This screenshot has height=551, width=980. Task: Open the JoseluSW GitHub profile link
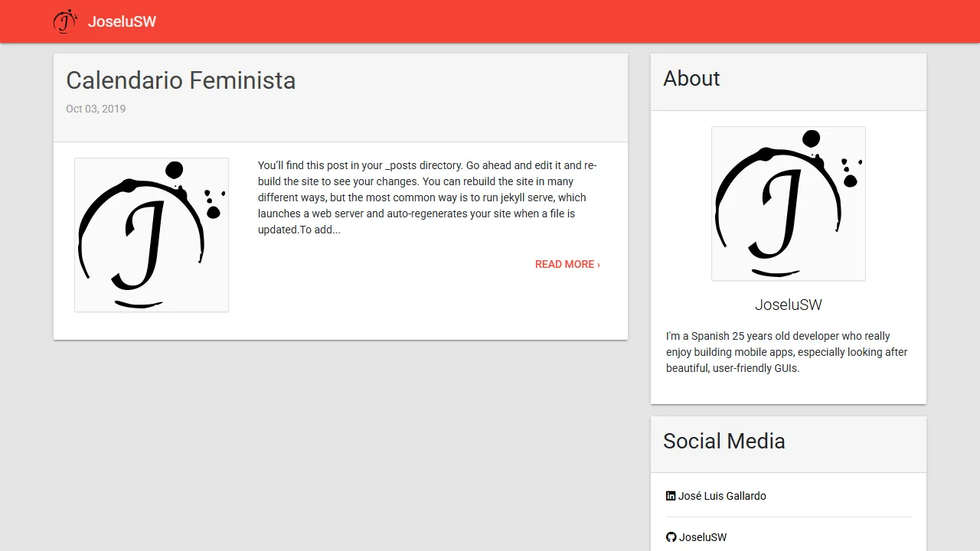(x=702, y=536)
